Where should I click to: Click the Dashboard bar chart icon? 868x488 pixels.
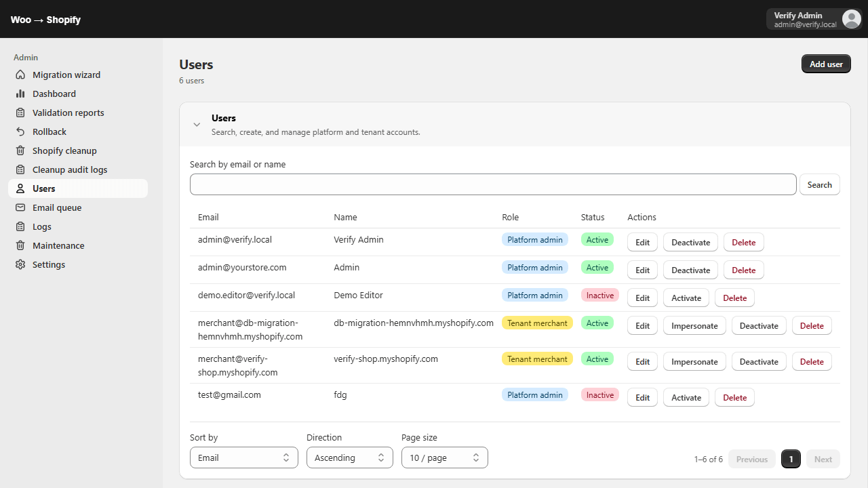pyautogui.click(x=20, y=94)
